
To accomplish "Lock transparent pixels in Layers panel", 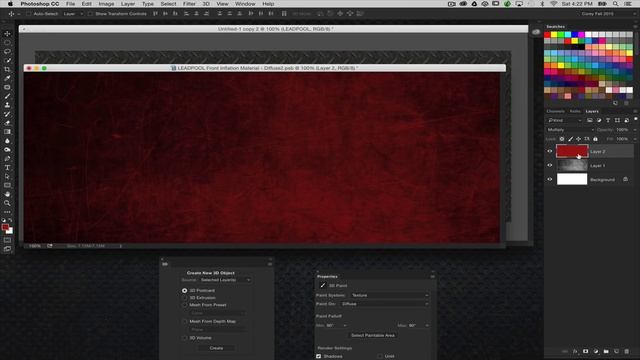I will tap(562, 139).
